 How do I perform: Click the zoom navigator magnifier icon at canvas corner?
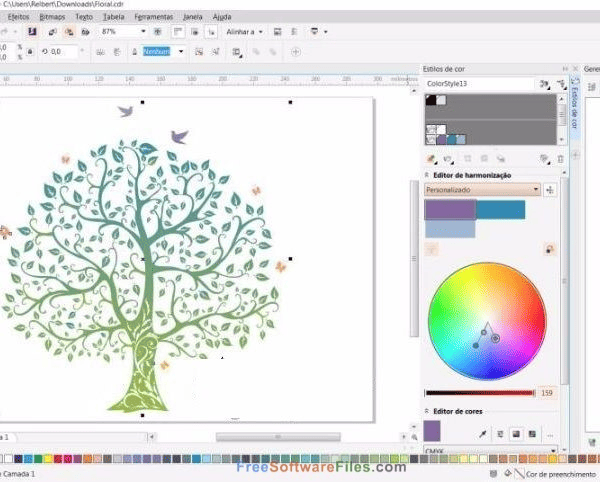[414, 437]
